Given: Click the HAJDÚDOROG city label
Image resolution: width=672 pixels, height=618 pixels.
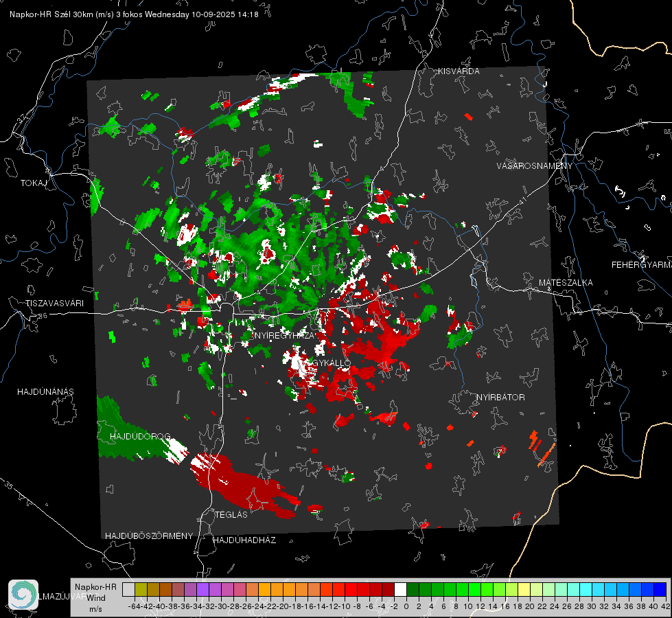Looking at the screenshot, I should pyautogui.click(x=140, y=436).
